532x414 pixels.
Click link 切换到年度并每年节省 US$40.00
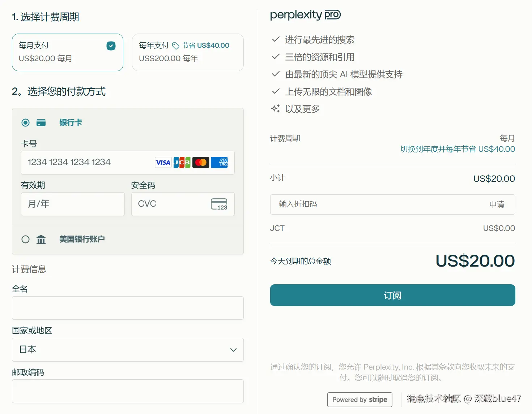[x=457, y=149]
